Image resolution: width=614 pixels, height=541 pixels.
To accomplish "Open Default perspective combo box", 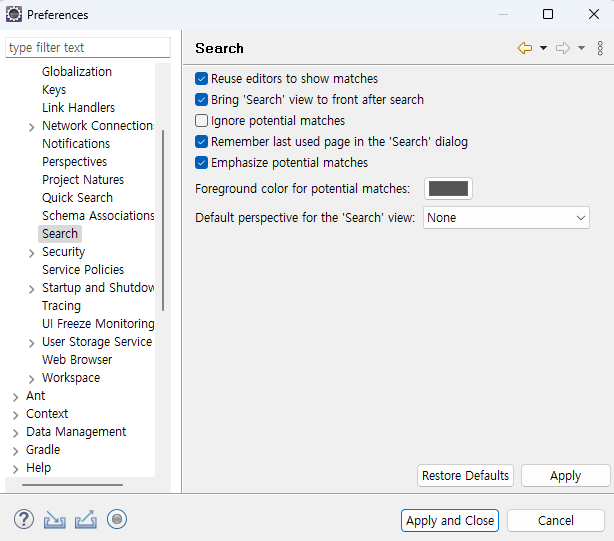I will click(x=506, y=218).
